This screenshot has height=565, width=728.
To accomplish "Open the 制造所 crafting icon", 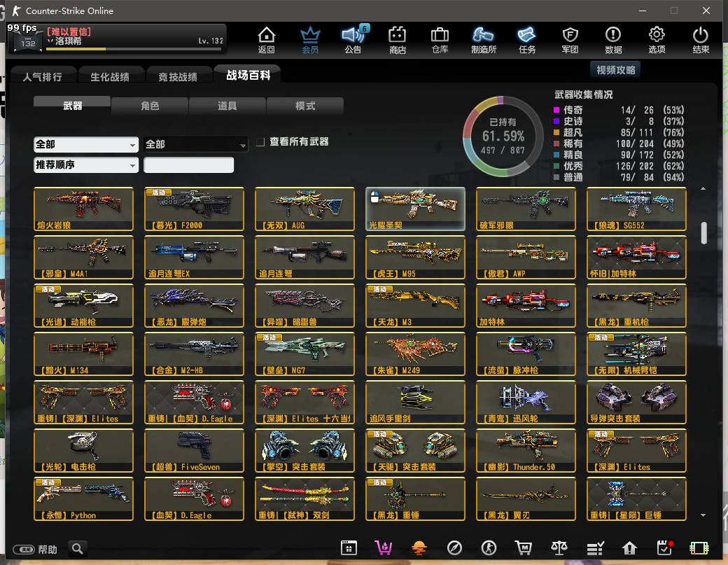I will (483, 39).
